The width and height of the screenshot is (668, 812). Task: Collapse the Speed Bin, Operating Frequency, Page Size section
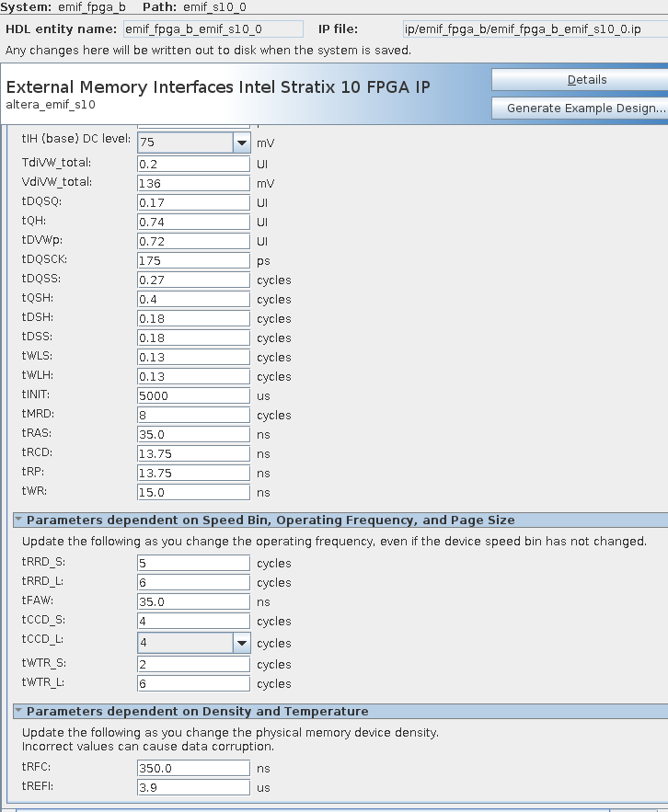click(x=18, y=520)
